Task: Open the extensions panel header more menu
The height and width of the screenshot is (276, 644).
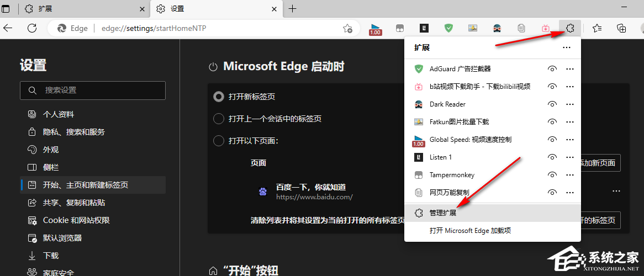Action: (566, 48)
